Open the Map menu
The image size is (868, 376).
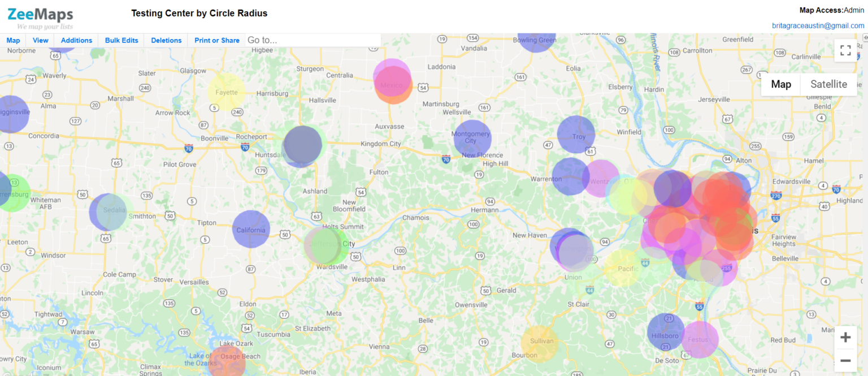click(x=12, y=40)
